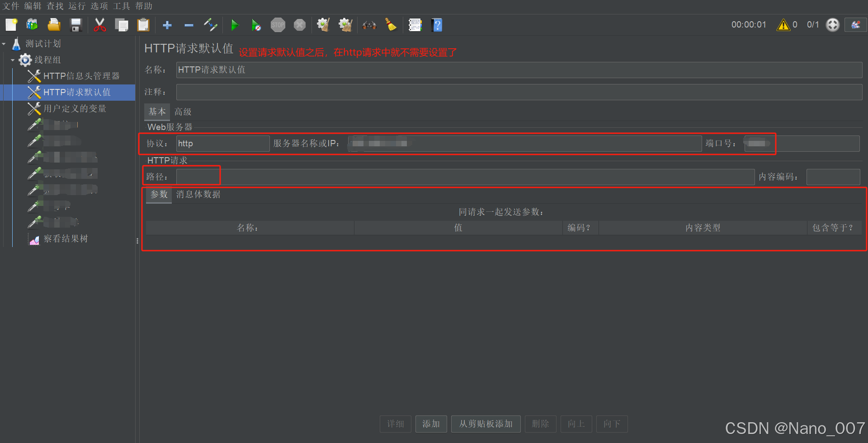Save the current test plan
868x443 pixels.
[75, 25]
